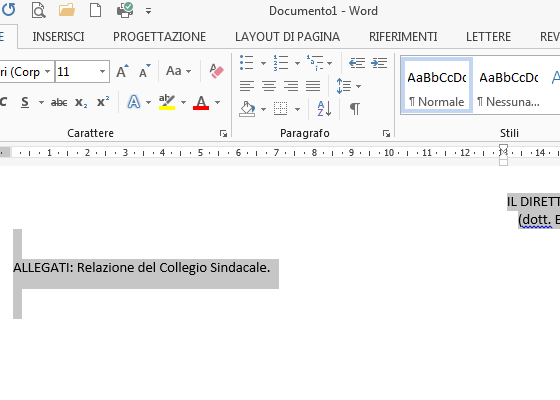Increase font size with grow font icon
Image resolution: width=560 pixels, height=400 pixels.
[122, 71]
